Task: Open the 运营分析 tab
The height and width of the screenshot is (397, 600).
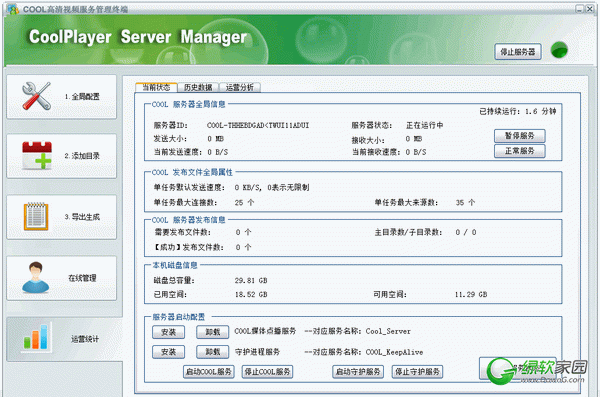Action: click(x=240, y=87)
